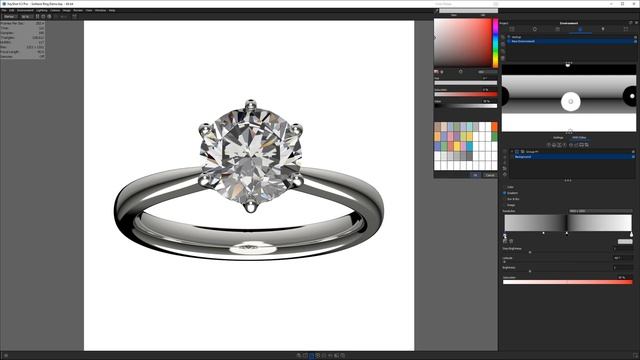The image size is (640, 360).
Task: Open the Edit menu
Action: [x=11, y=10]
